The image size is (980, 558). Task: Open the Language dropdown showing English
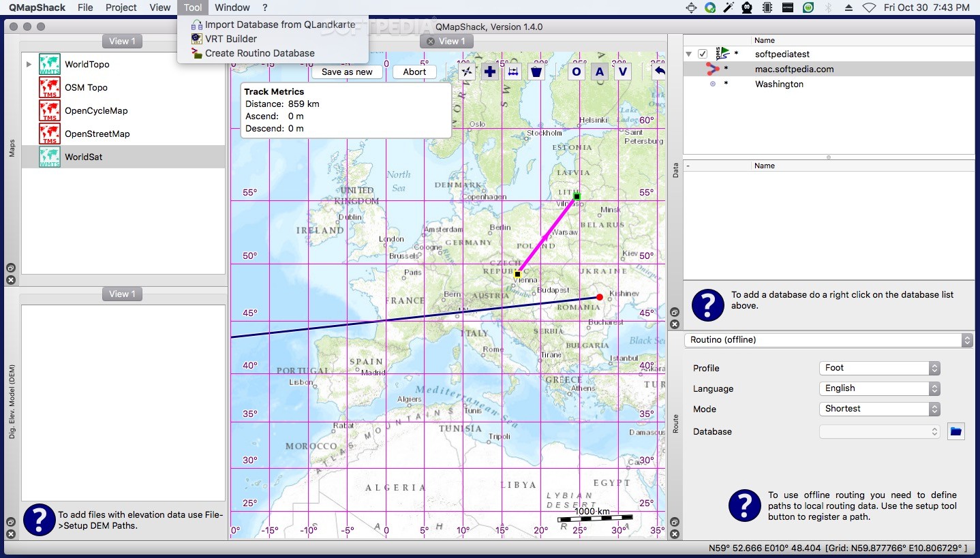879,388
